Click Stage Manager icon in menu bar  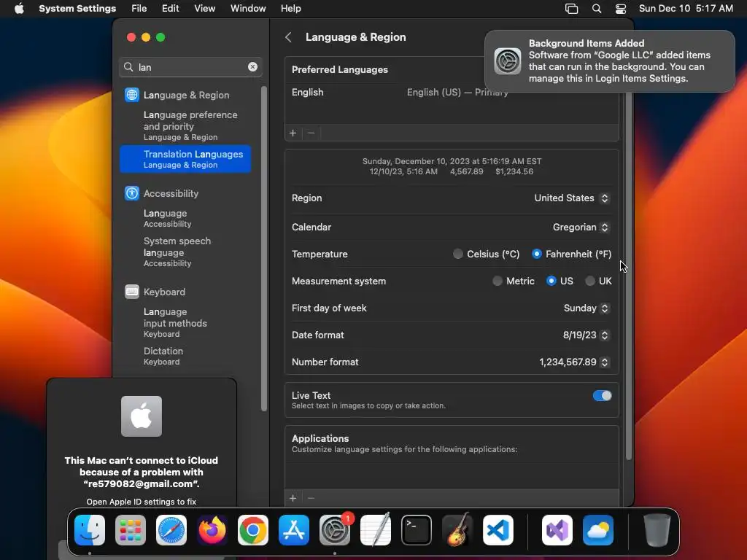pyautogui.click(x=571, y=9)
